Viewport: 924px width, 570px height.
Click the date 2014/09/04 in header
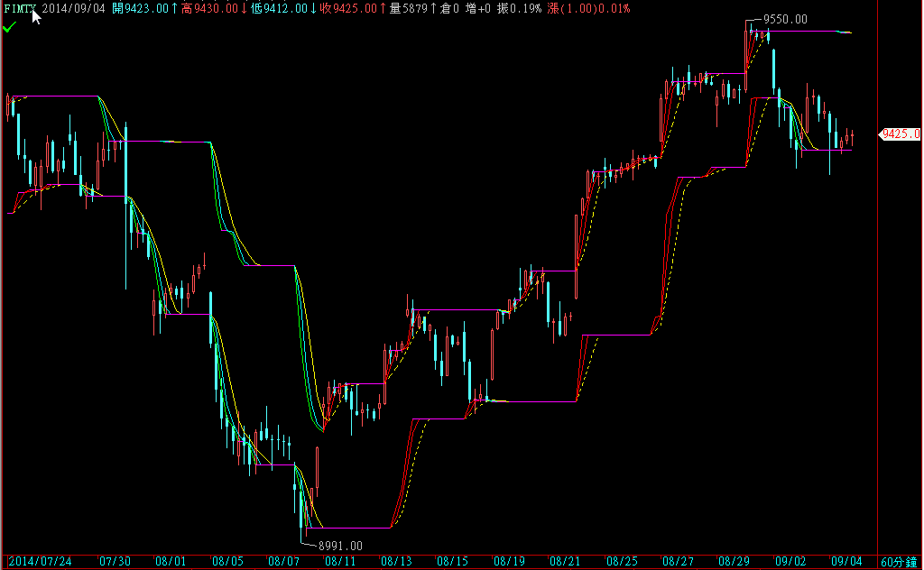74,9
